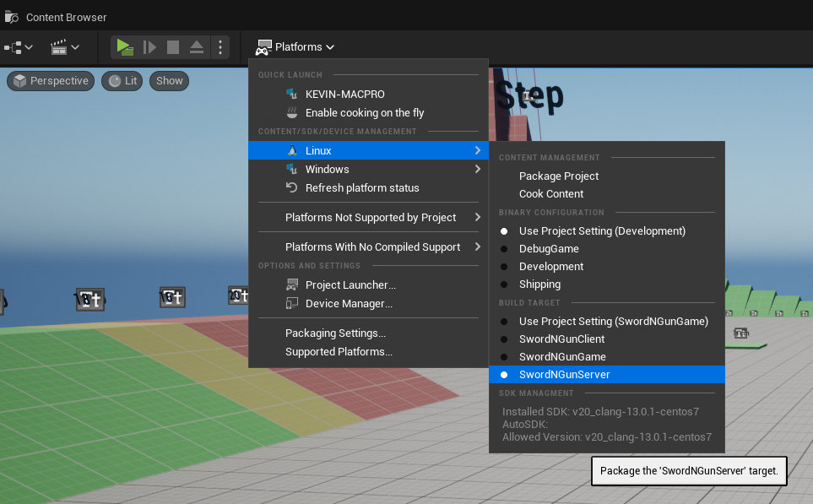Image resolution: width=813 pixels, height=504 pixels.
Task: Open the Perspective viewport mode menu
Action: click(x=51, y=81)
